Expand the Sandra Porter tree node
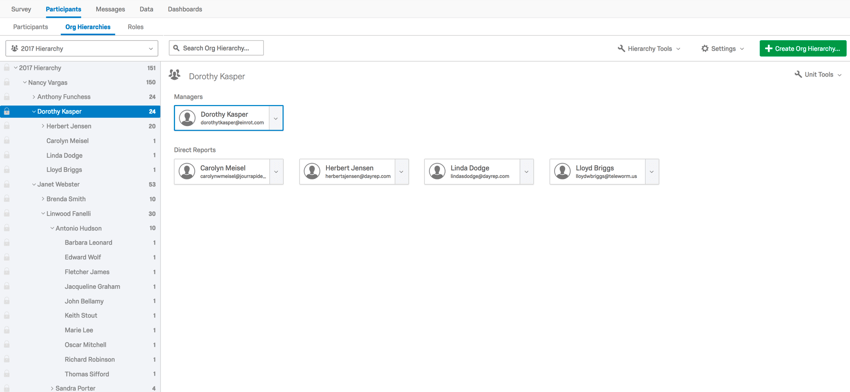 pyautogui.click(x=52, y=388)
